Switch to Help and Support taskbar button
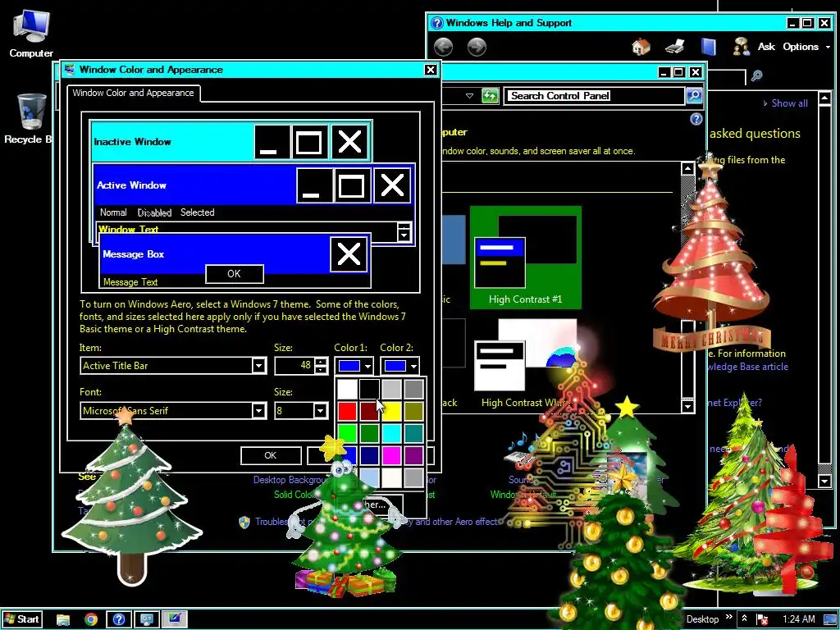 [119, 619]
